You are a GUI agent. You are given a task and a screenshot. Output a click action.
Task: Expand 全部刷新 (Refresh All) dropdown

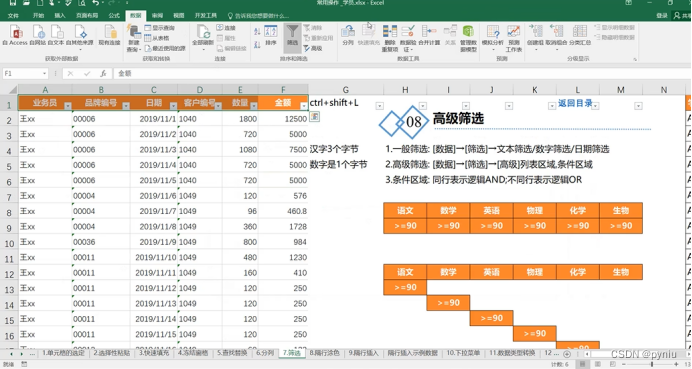point(203,49)
